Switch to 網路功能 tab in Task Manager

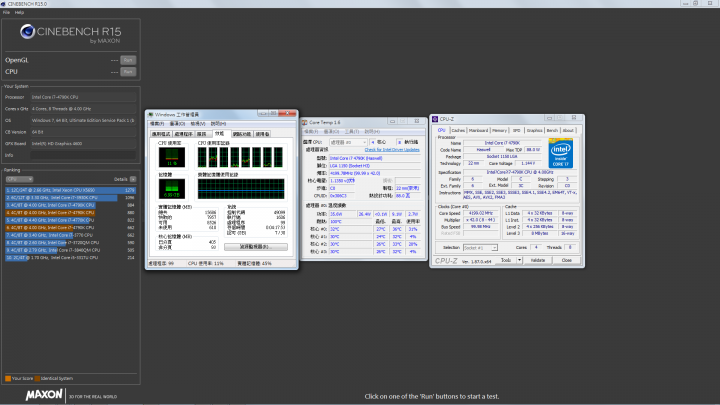click(242, 134)
